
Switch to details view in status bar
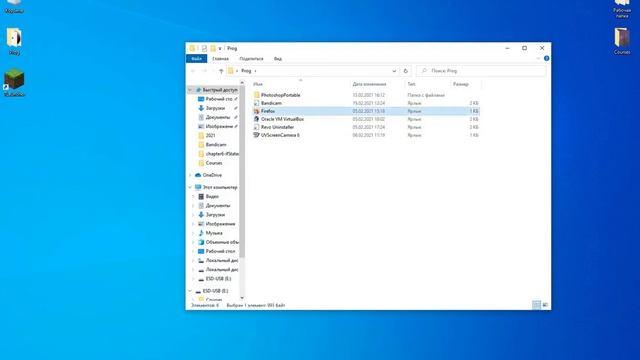[x=536, y=305]
